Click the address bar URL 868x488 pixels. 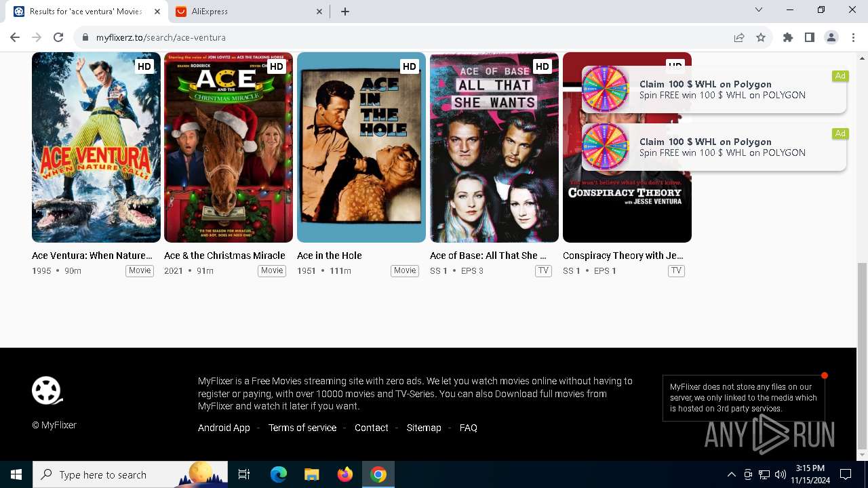(x=161, y=37)
